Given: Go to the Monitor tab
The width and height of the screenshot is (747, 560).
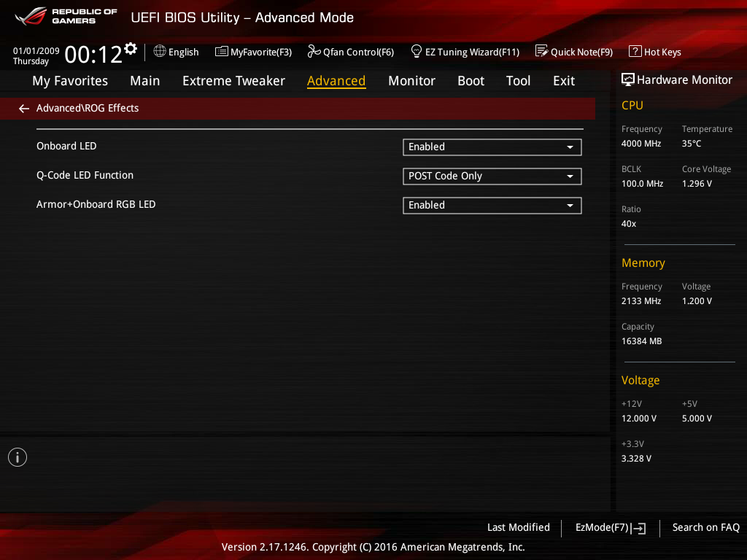Looking at the screenshot, I should click(x=411, y=81).
